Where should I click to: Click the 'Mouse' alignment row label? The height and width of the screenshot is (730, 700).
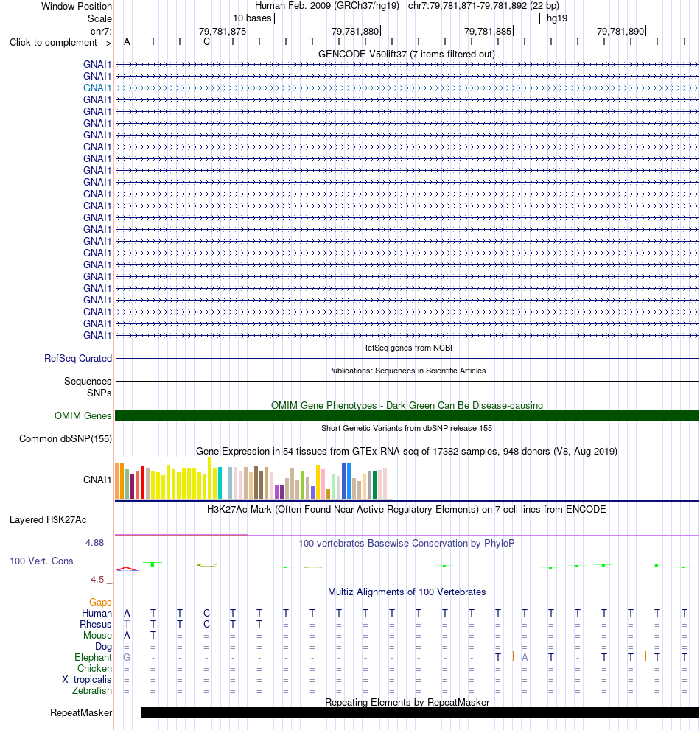pos(97,636)
